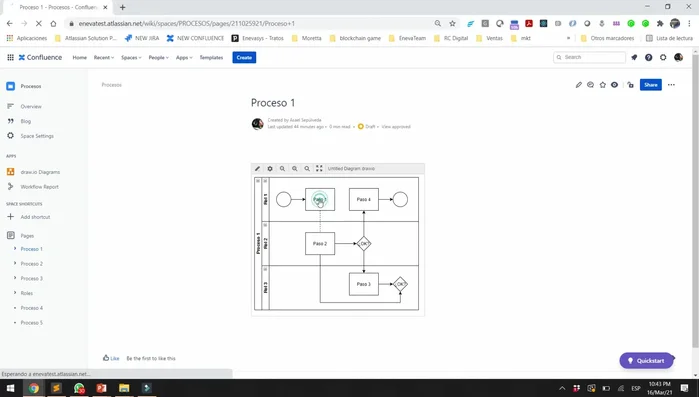Edit the draw.io diagram with pencil

pos(257,168)
